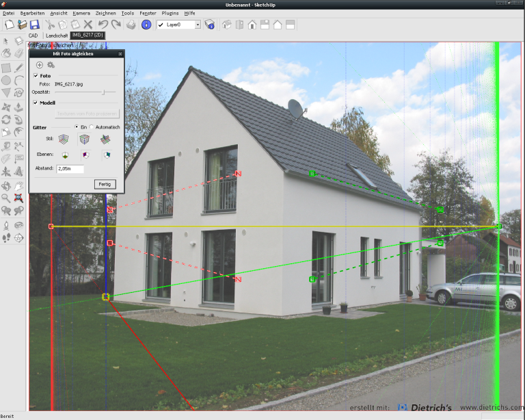Toggle the Foto checkbox

point(36,76)
